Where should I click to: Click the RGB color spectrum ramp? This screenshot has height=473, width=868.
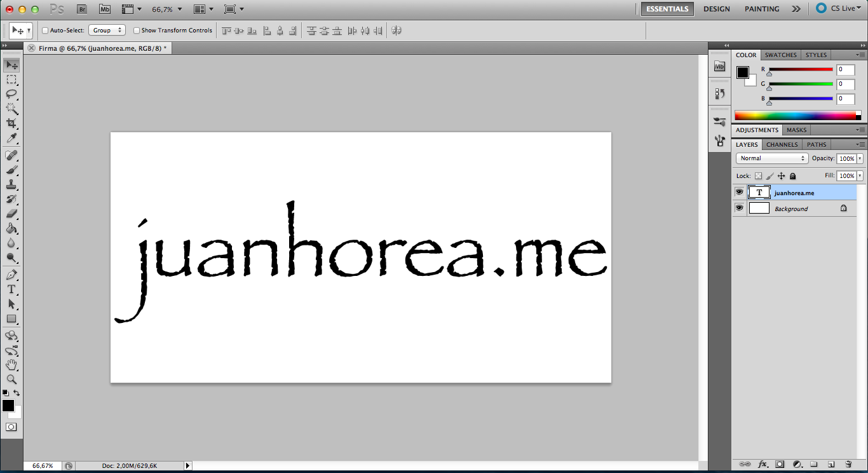(795, 116)
